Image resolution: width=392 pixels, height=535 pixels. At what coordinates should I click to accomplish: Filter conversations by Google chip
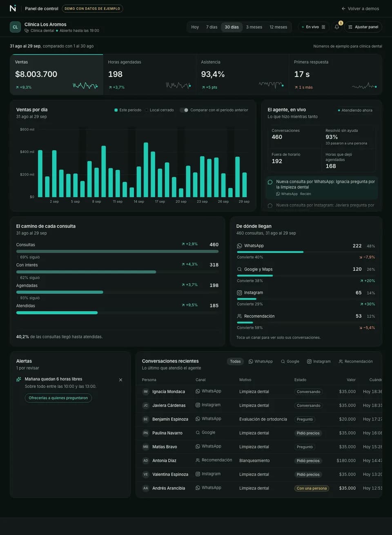click(290, 361)
